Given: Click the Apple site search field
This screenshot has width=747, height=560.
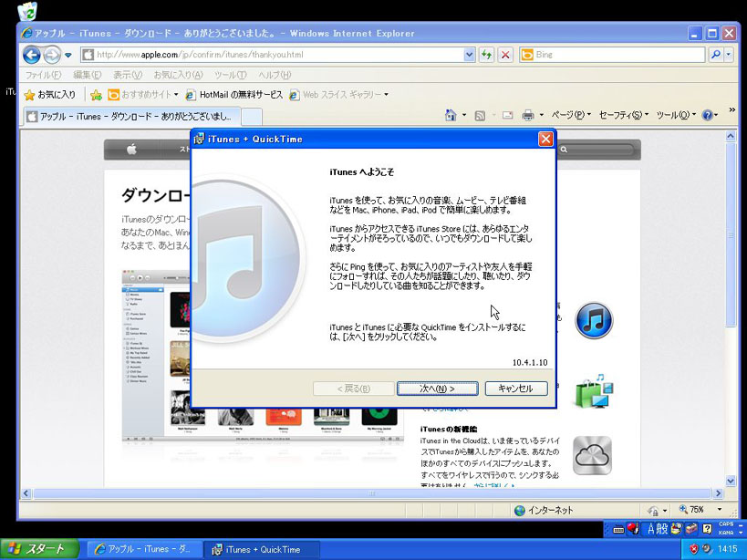Looking at the screenshot, I should tap(596, 150).
